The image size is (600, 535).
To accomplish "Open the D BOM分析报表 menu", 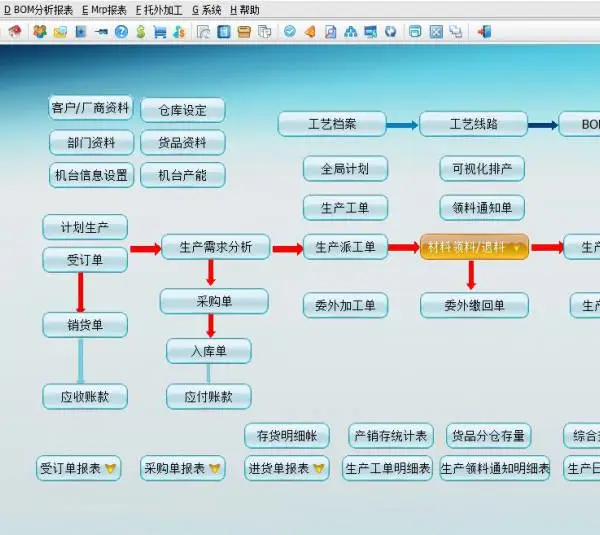I will pyautogui.click(x=38, y=10).
